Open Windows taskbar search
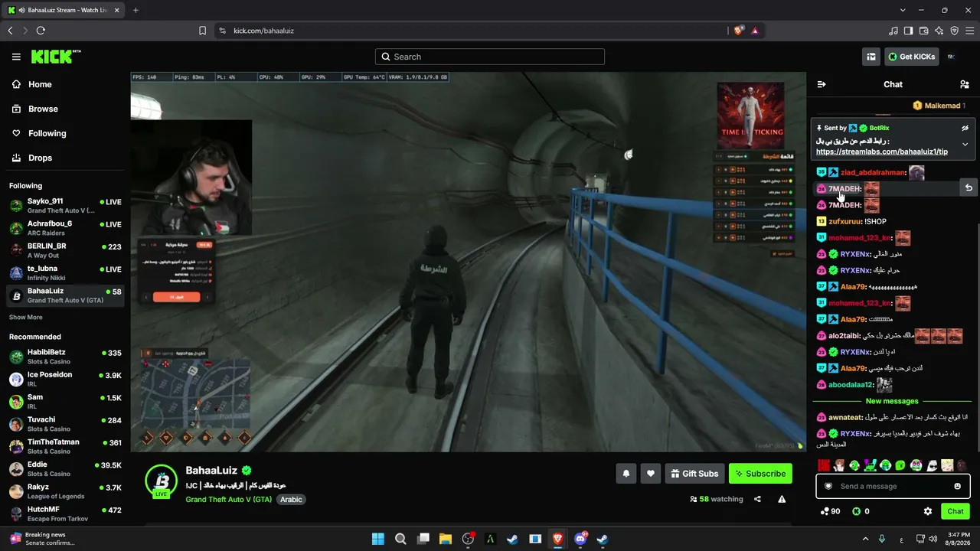Image resolution: width=980 pixels, height=551 pixels. 400,540
